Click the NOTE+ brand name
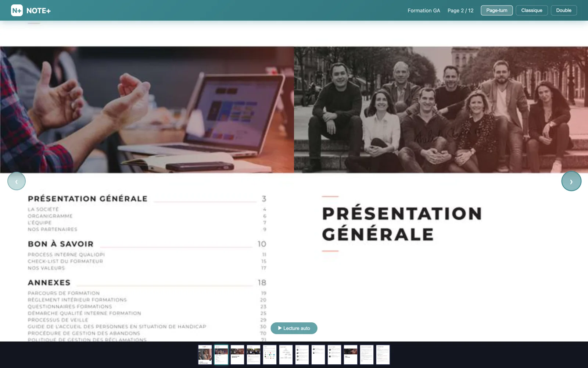 [x=39, y=11]
